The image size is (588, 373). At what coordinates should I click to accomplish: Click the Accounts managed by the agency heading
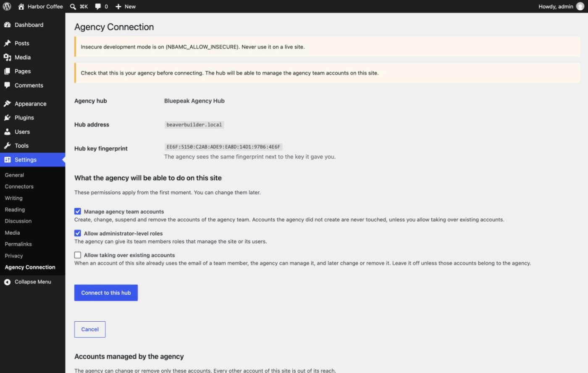click(x=129, y=357)
